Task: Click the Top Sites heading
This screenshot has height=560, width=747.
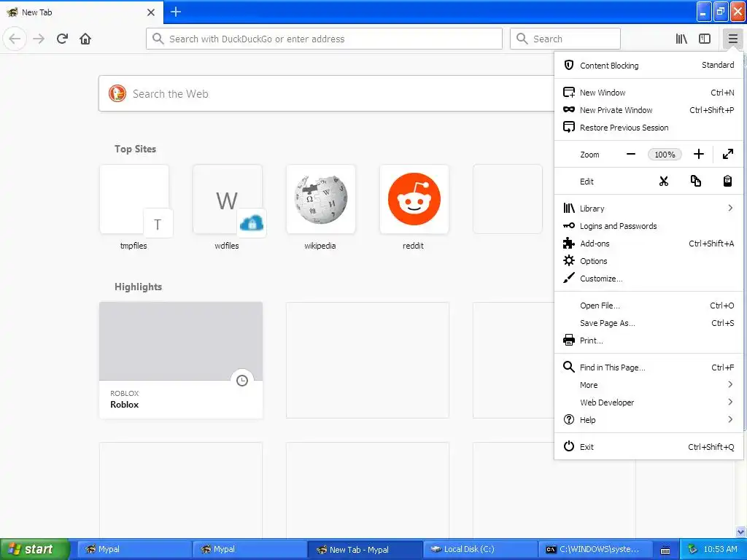Action: coord(135,149)
